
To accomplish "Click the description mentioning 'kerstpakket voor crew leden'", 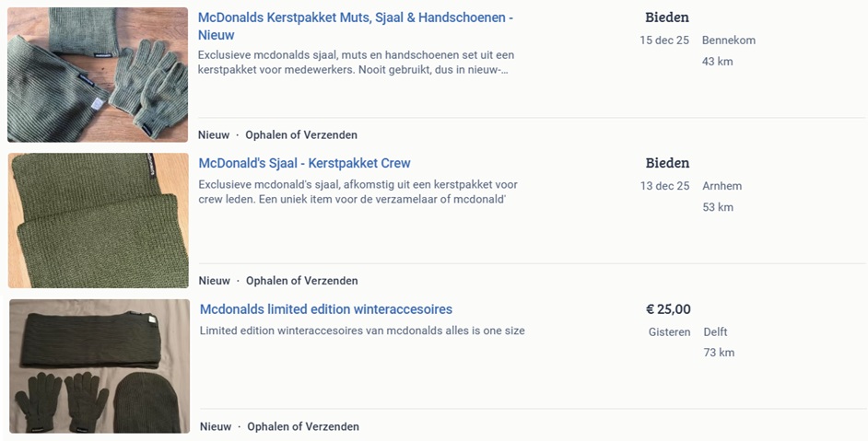I will [x=358, y=192].
